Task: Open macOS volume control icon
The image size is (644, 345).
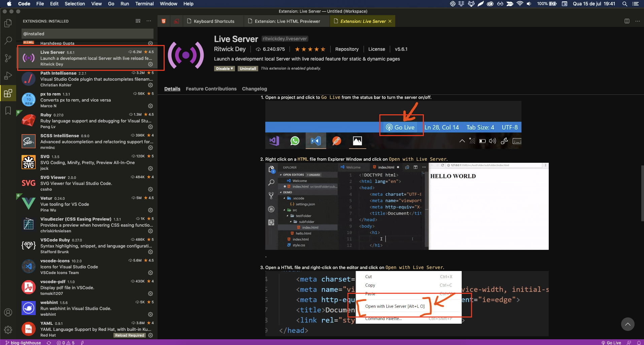Action: (x=529, y=4)
